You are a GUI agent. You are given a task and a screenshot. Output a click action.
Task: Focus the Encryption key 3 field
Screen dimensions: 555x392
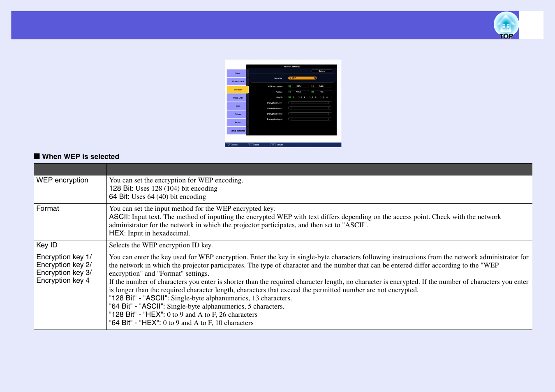pos(310,114)
